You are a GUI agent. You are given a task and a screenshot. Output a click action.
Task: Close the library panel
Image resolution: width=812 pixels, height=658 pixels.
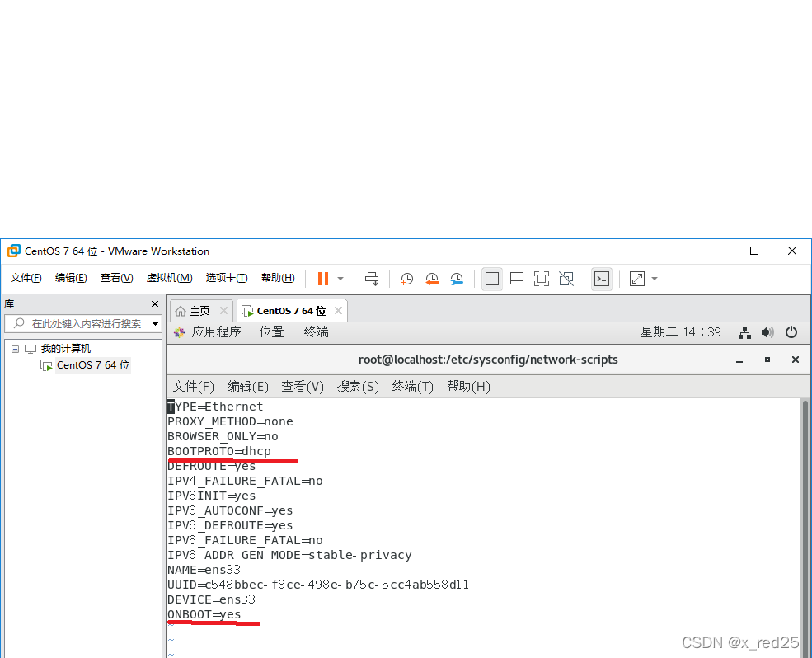154,303
